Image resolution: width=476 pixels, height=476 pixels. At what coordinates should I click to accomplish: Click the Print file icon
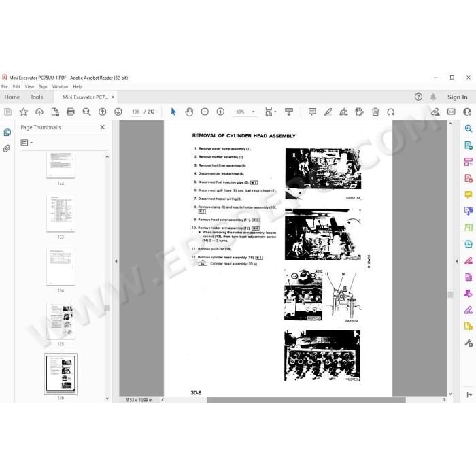click(71, 112)
